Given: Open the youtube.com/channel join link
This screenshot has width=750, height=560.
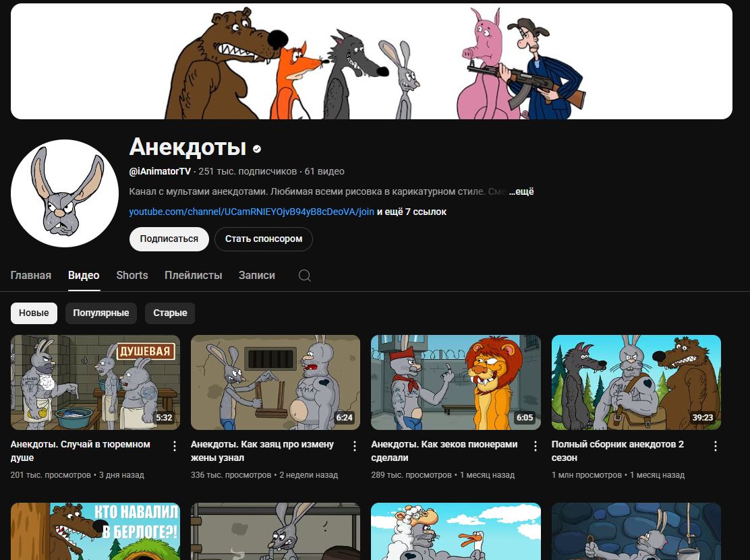Looking at the screenshot, I should (x=252, y=212).
